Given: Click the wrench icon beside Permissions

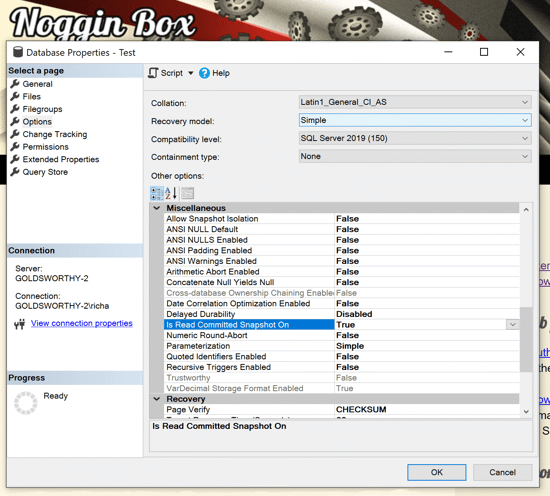Looking at the screenshot, I should click(15, 146).
